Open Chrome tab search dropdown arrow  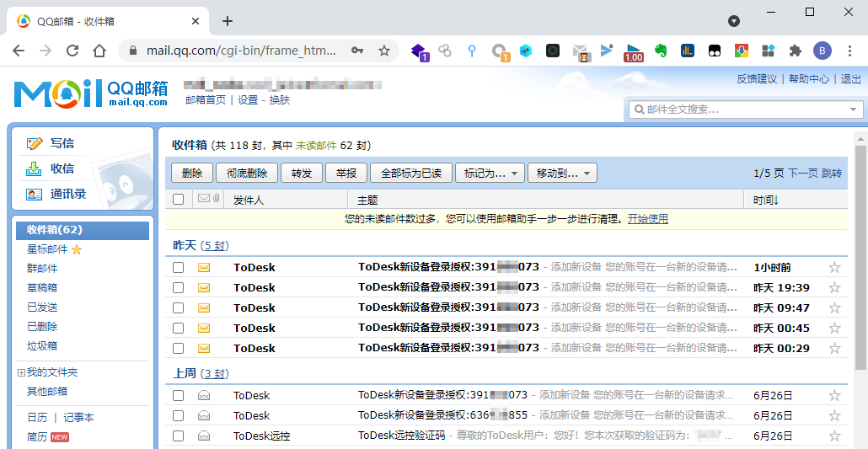(733, 21)
